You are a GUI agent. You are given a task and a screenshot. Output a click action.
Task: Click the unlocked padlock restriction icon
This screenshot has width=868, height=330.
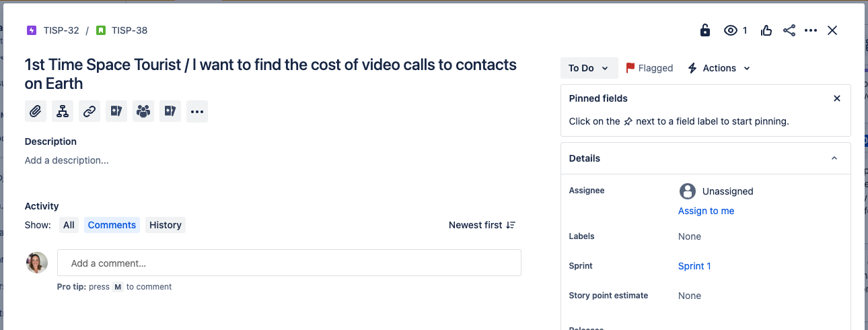pos(704,30)
